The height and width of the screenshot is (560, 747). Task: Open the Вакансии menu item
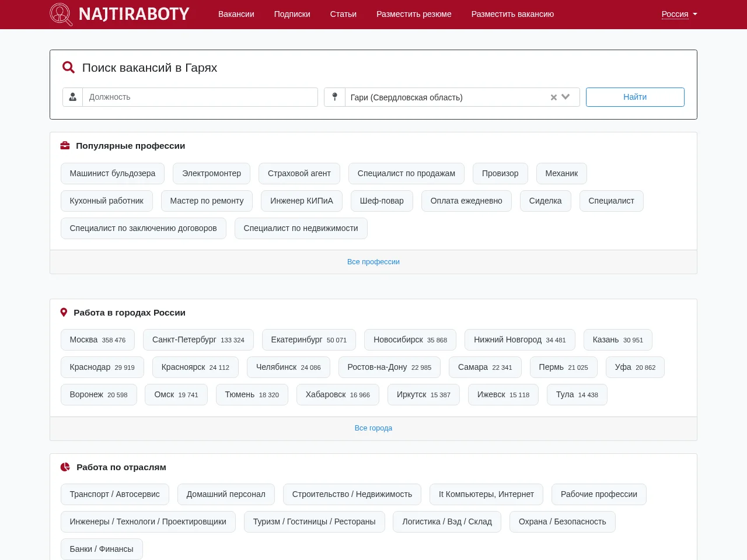click(x=236, y=14)
